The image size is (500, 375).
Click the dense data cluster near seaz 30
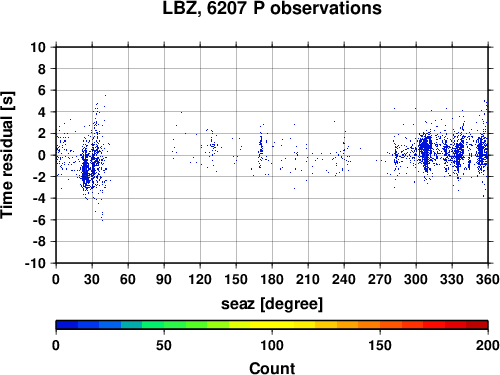point(90,168)
